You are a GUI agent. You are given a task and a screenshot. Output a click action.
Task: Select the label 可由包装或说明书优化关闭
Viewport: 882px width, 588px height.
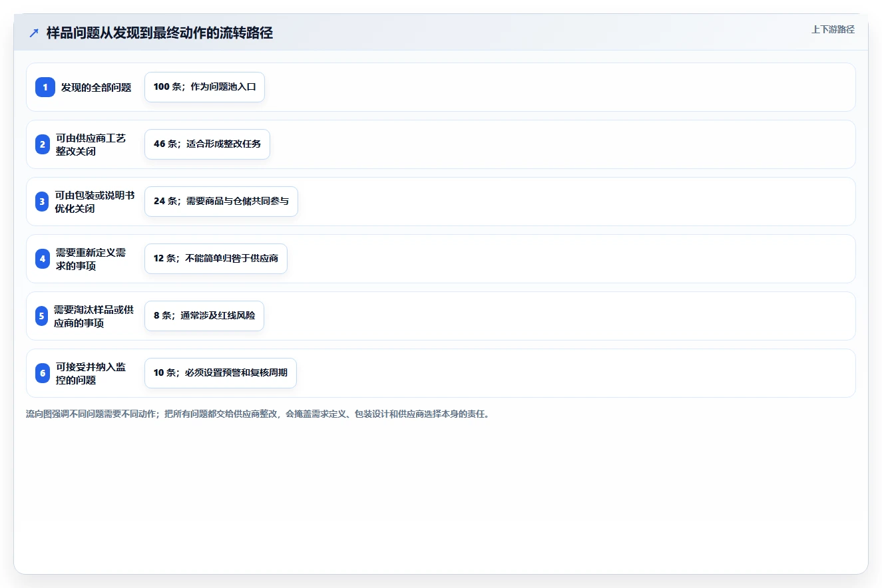95,202
